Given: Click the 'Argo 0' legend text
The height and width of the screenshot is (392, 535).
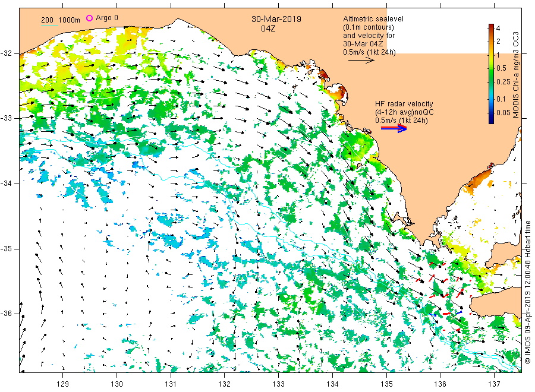Looking at the screenshot, I should pos(107,18).
